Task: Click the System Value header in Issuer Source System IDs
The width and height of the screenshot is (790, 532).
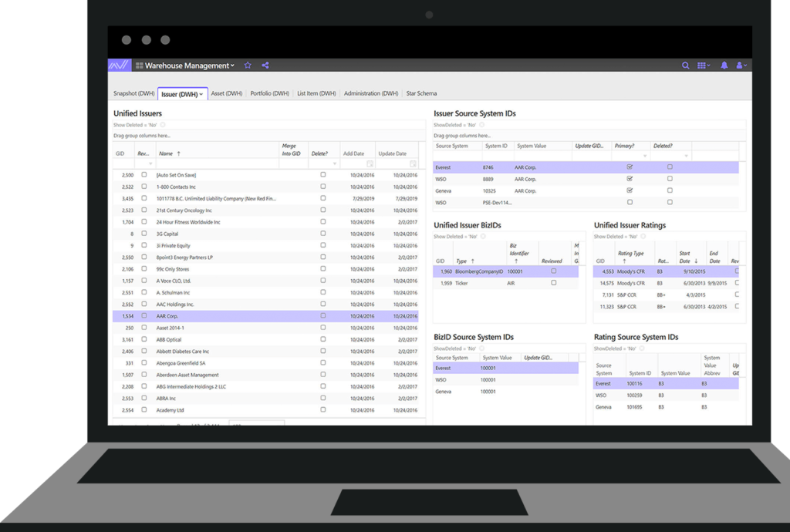Action: [x=532, y=146]
